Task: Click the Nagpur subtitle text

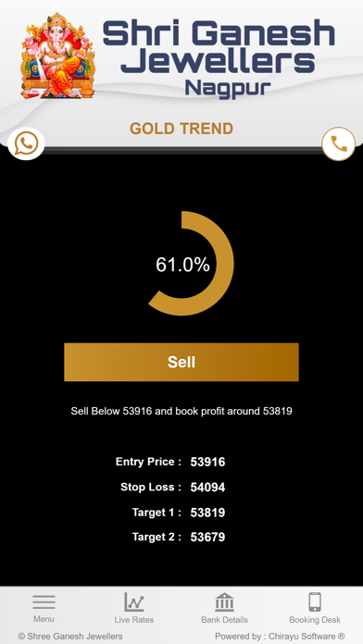Action: point(227,88)
